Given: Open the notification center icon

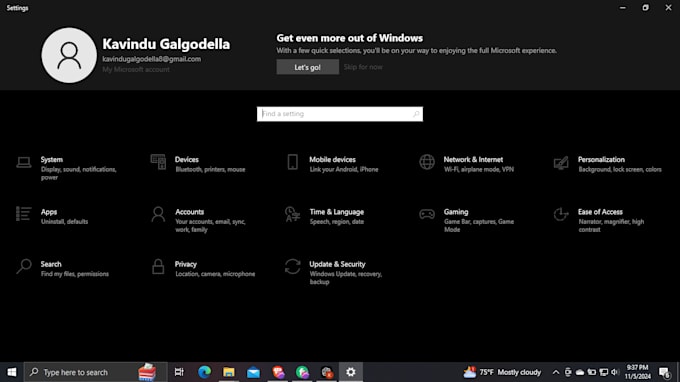Looking at the screenshot, I should pos(664,372).
